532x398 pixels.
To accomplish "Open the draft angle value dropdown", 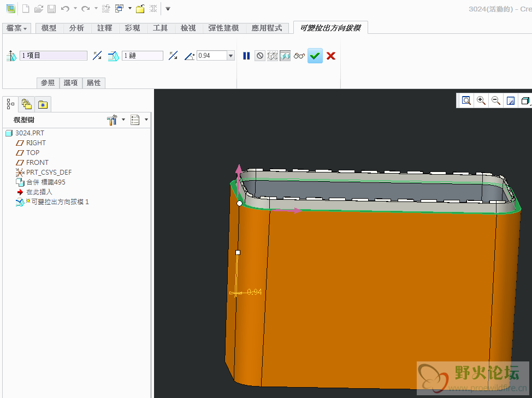I will click(230, 56).
